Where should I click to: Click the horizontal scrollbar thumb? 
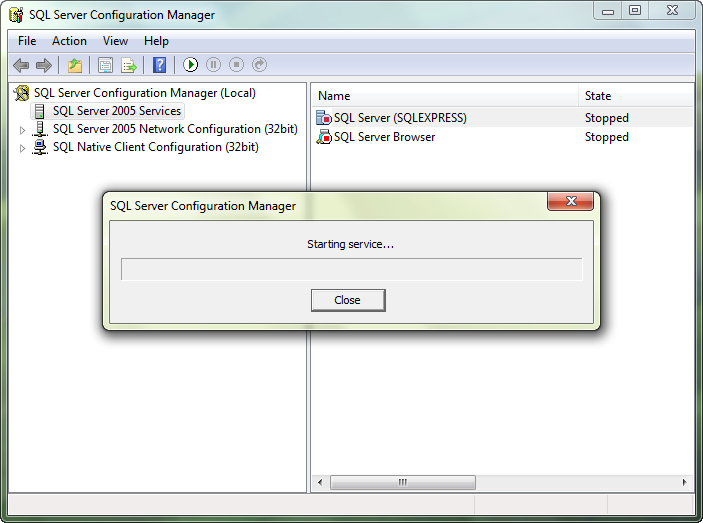point(403,482)
